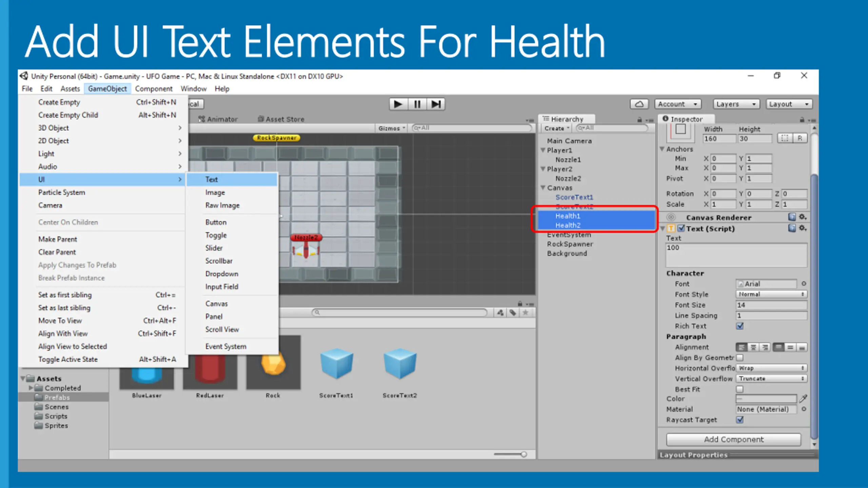868x488 pixels.
Task: Toggle the Text (Script) enabled checkbox
Action: click(681, 228)
